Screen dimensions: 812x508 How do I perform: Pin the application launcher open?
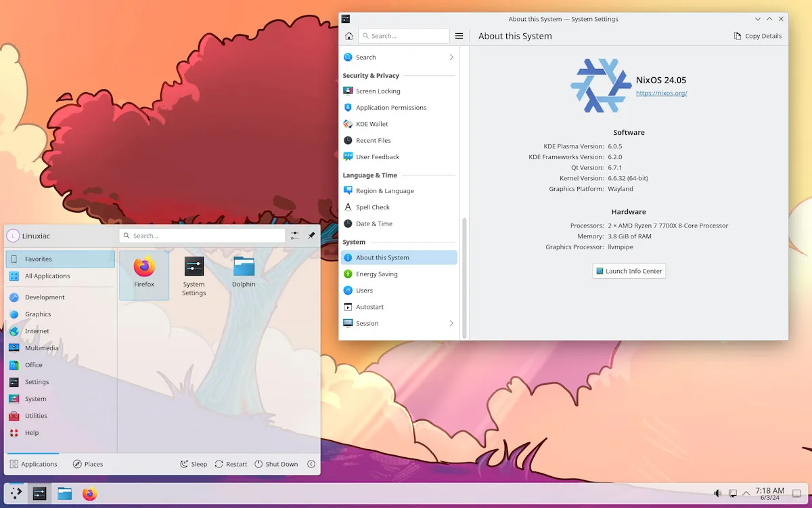[x=311, y=236]
